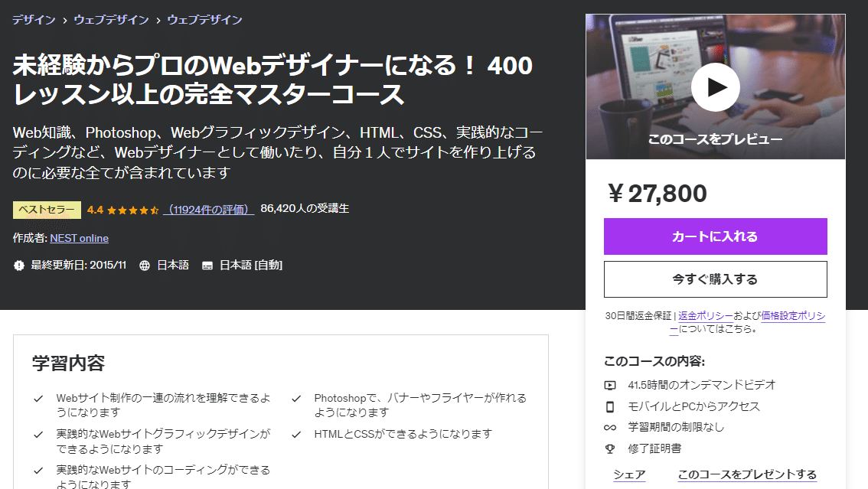Open the デザイン breadcrumb link
868x489 pixels.
tap(34, 20)
